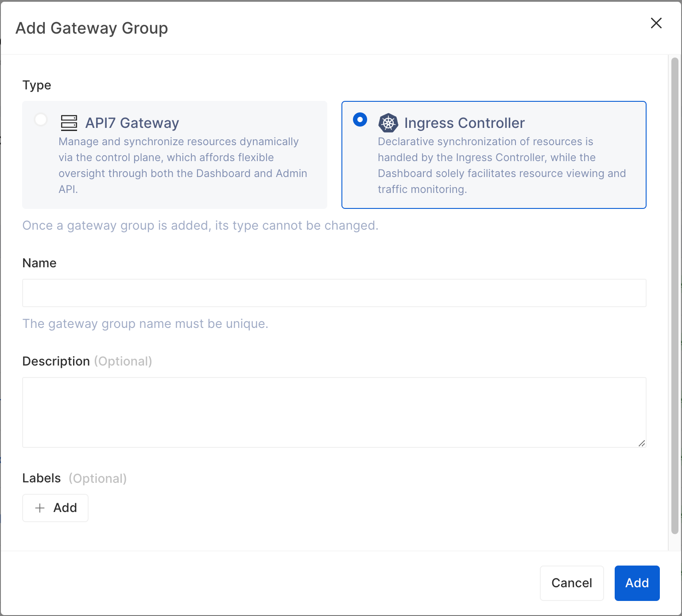
Task: Select the API7 Gateway radio button
Action: pos(41,119)
